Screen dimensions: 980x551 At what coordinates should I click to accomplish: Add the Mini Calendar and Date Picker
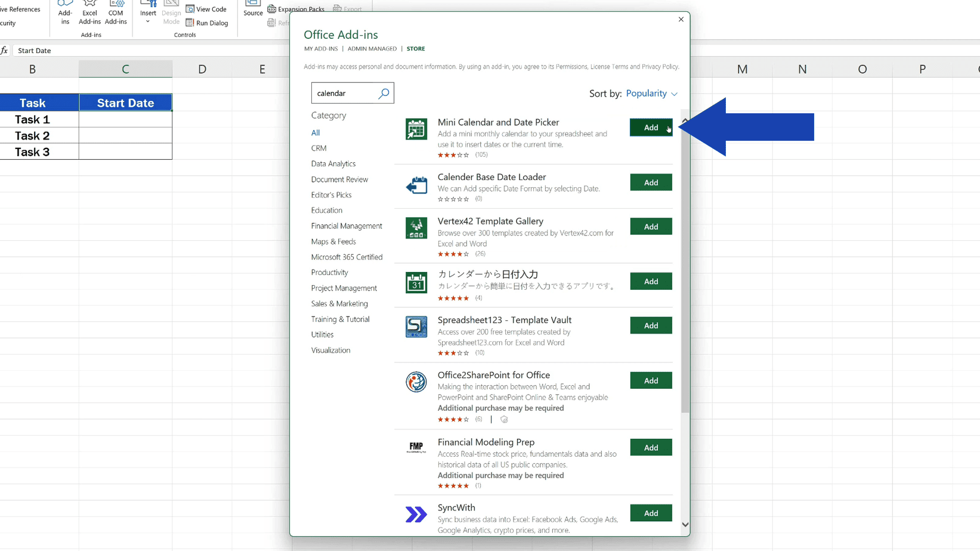[x=651, y=127]
